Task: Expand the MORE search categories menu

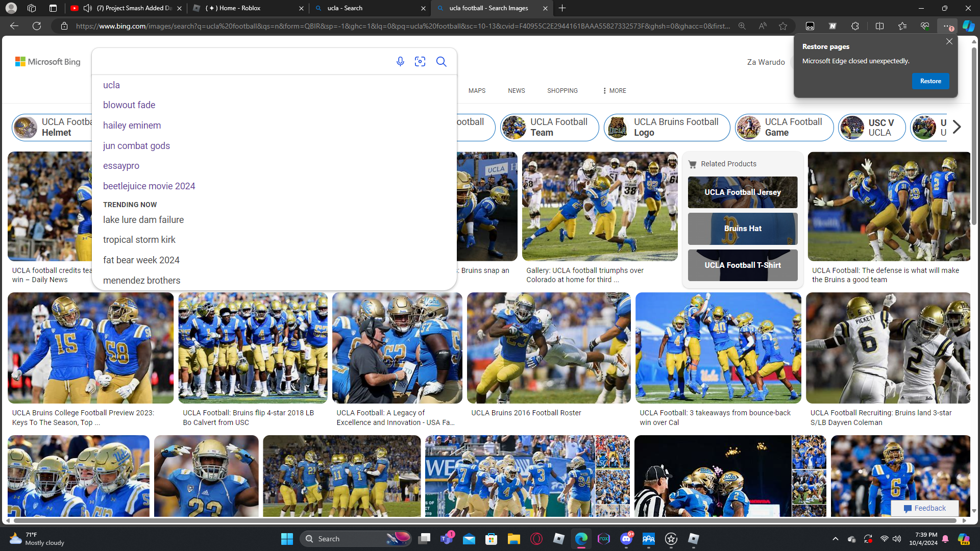Action: (614, 91)
